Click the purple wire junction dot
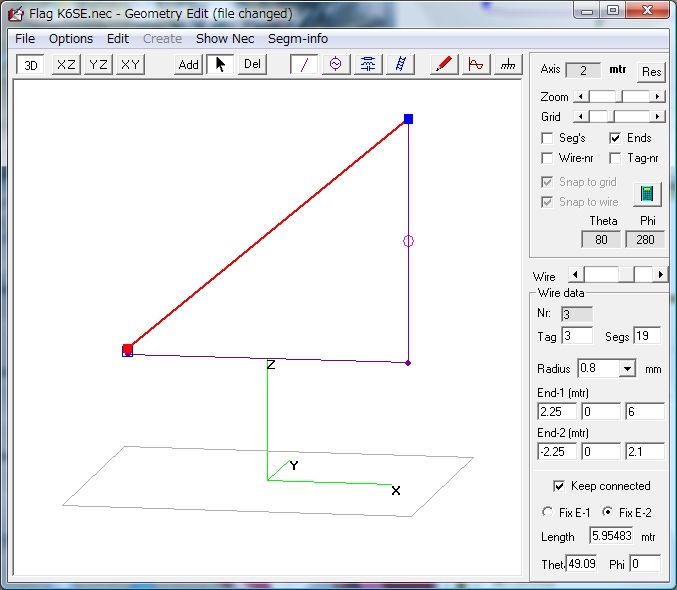Screen dimensions: 677x590 point(408,363)
